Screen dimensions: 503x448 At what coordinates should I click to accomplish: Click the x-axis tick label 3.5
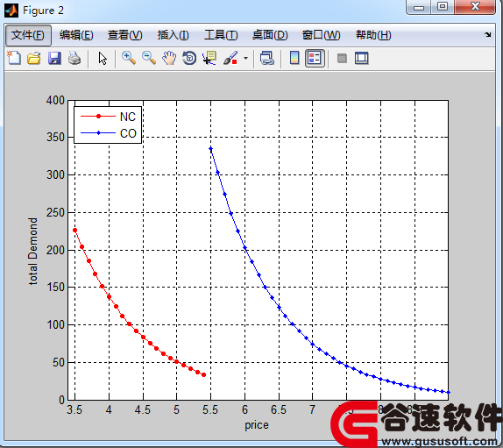coord(74,409)
